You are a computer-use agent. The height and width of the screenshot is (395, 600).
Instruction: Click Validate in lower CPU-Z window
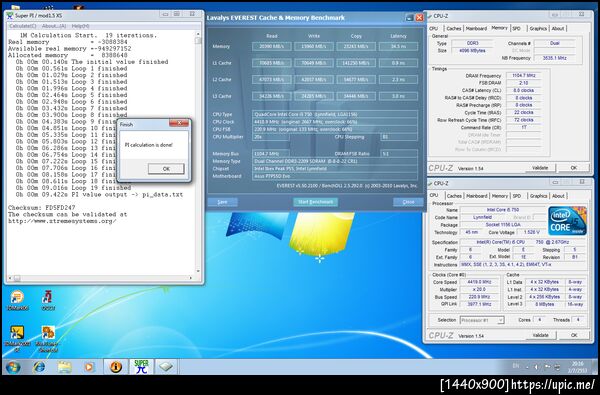(x=540, y=335)
